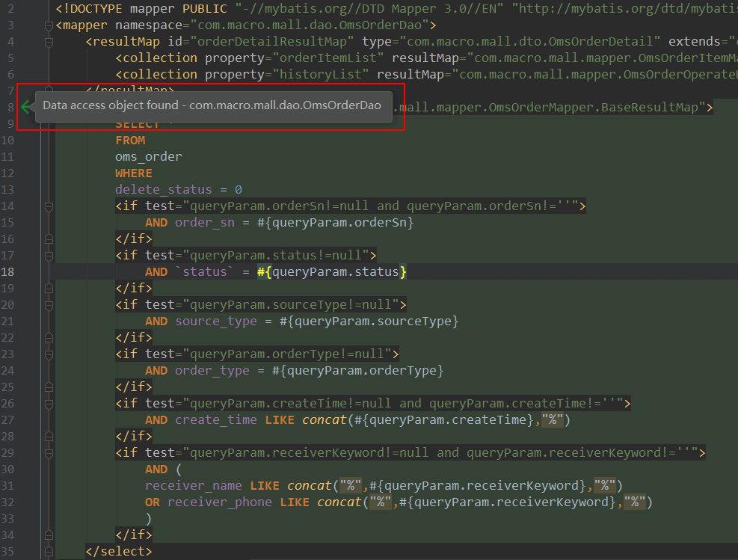Click the order_type column name
Image resolution: width=738 pixels, height=560 pixels.
click(x=212, y=371)
